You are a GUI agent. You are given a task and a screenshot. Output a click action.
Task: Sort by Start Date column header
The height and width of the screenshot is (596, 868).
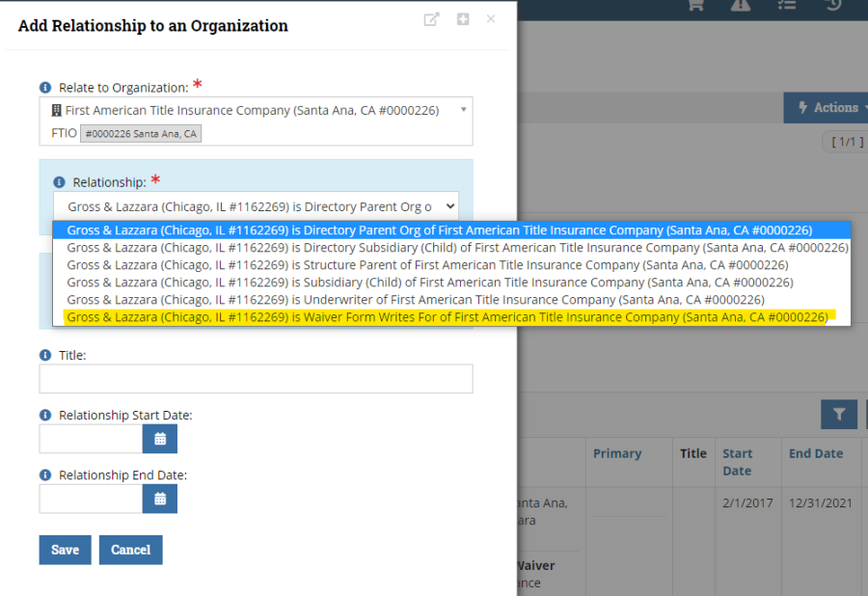tap(738, 462)
